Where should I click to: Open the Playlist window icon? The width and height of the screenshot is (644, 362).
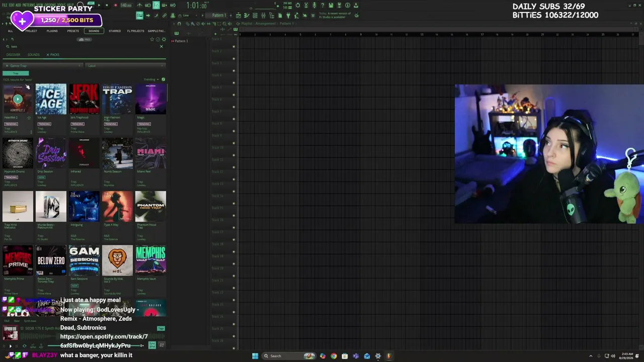click(238, 16)
